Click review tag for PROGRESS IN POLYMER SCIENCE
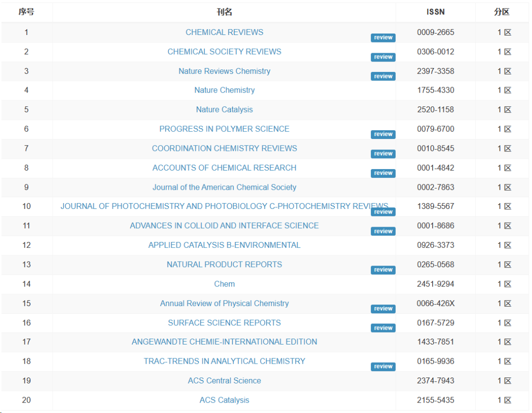Viewport: 532px width, 413px height. click(383, 135)
